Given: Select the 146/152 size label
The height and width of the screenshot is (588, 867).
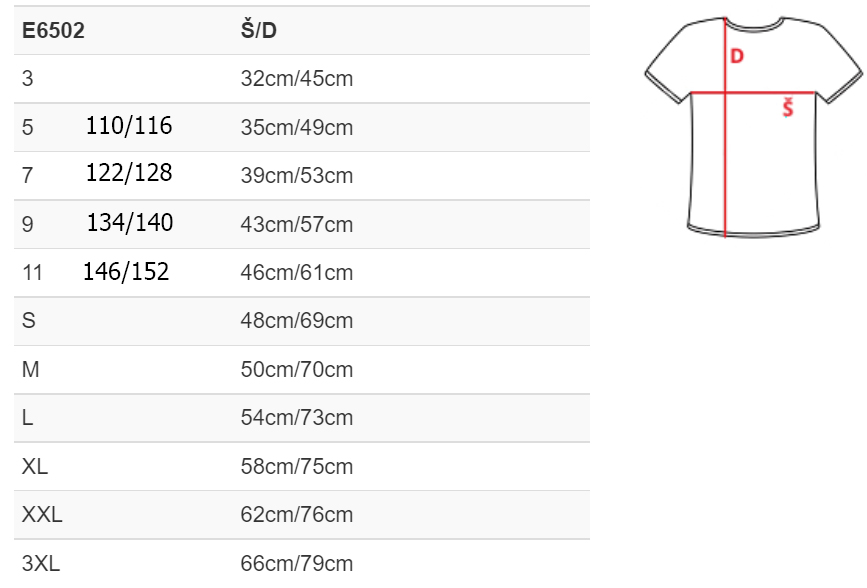Looking at the screenshot, I should [126, 271].
